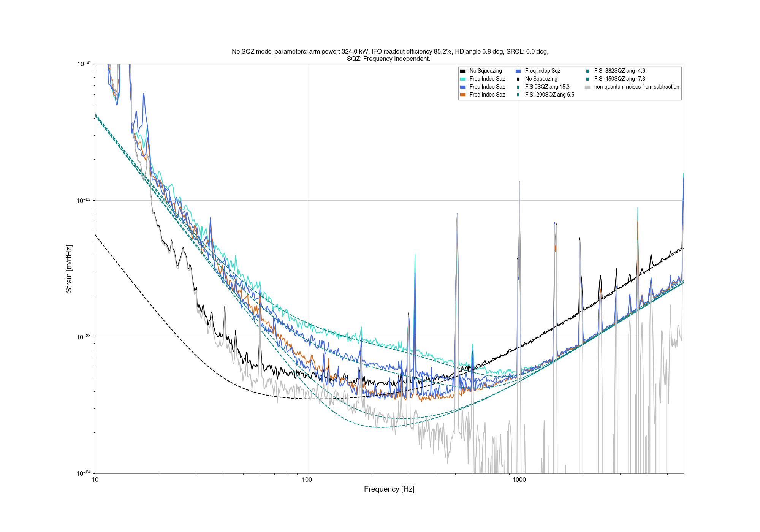Image resolution: width=760 pixels, height=532 pixels.
Task: Click the Frequency [Hz] axis label
Action: pos(389,489)
